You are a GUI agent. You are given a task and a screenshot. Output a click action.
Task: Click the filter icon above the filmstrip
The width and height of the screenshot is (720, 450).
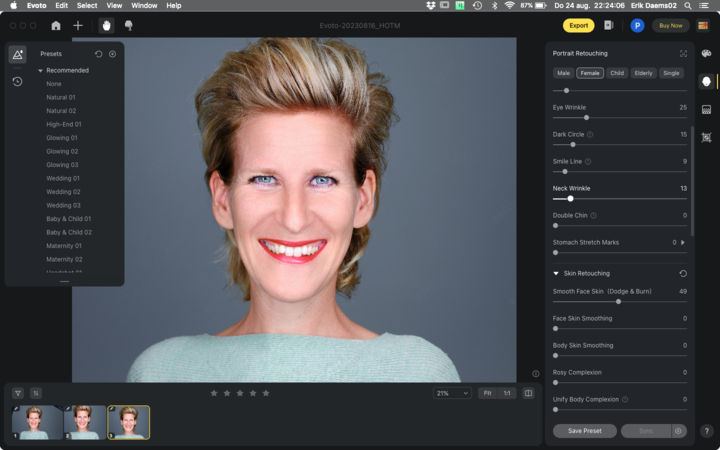(18, 393)
